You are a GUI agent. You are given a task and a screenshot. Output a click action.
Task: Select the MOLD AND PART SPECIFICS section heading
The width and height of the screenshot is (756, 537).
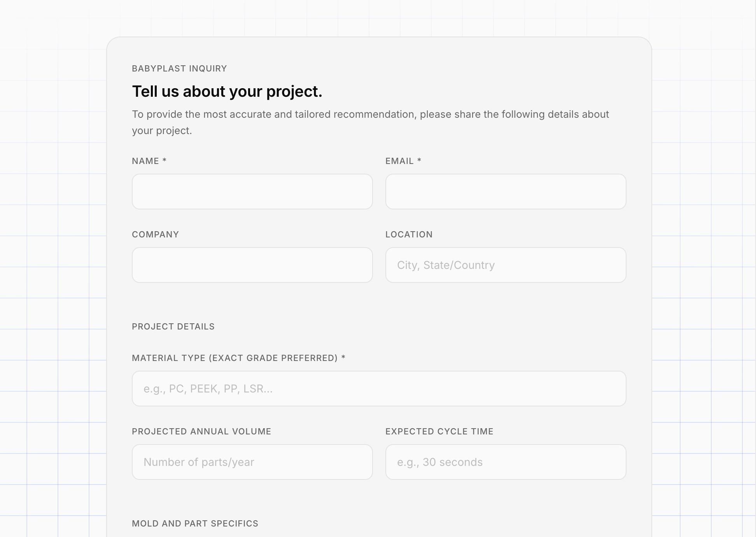[x=195, y=524]
